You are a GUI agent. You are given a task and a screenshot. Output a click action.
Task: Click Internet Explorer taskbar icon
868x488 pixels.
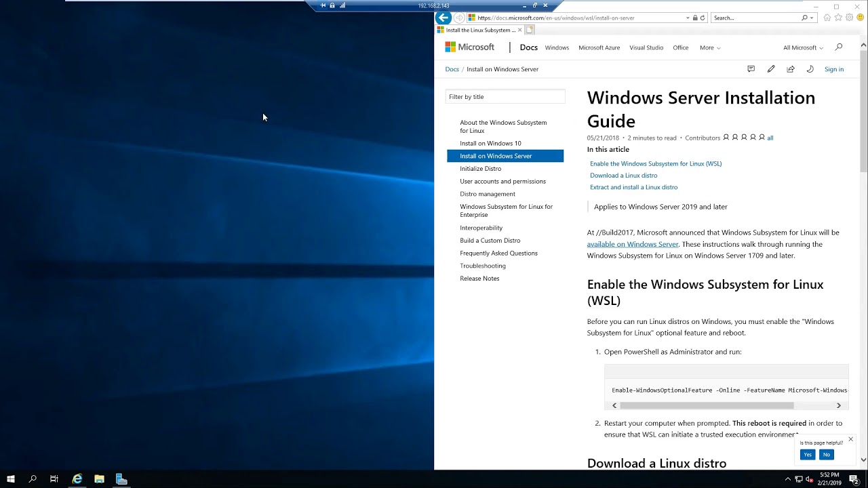click(x=77, y=479)
